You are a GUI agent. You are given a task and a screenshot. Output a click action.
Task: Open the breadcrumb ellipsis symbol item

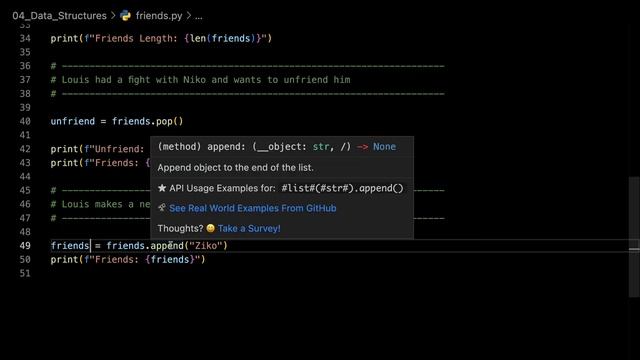(198, 16)
